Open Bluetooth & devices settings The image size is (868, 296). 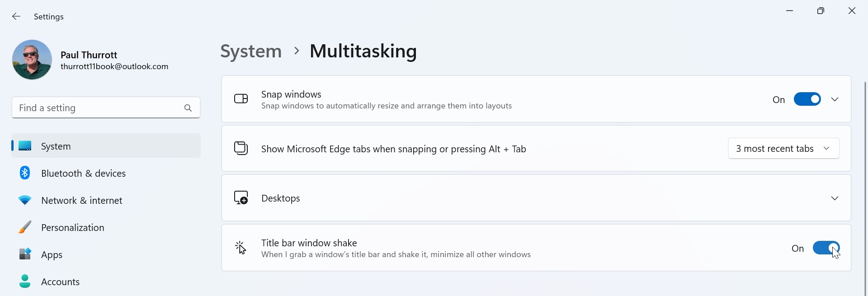pyautogui.click(x=84, y=174)
